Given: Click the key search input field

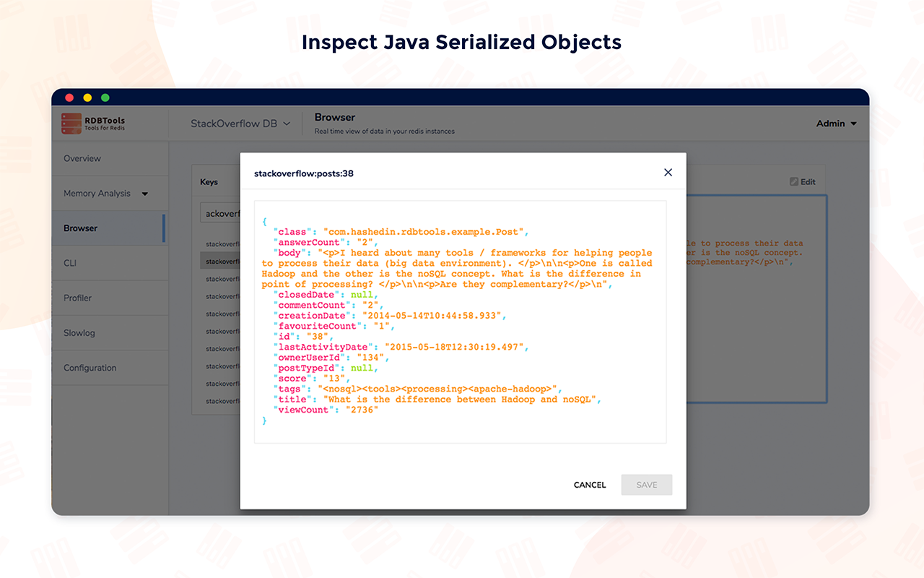Looking at the screenshot, I should 220,212.
